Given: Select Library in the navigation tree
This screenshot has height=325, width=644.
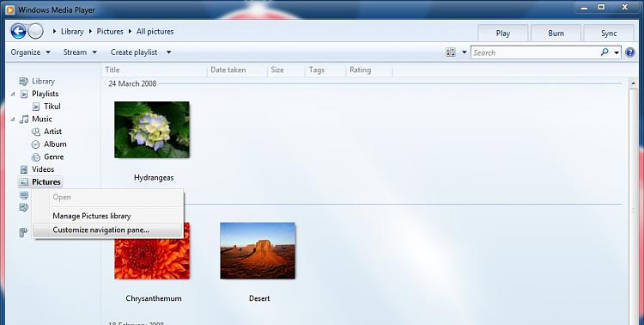Looking at the screenshot, I should (x=43, y=82).
